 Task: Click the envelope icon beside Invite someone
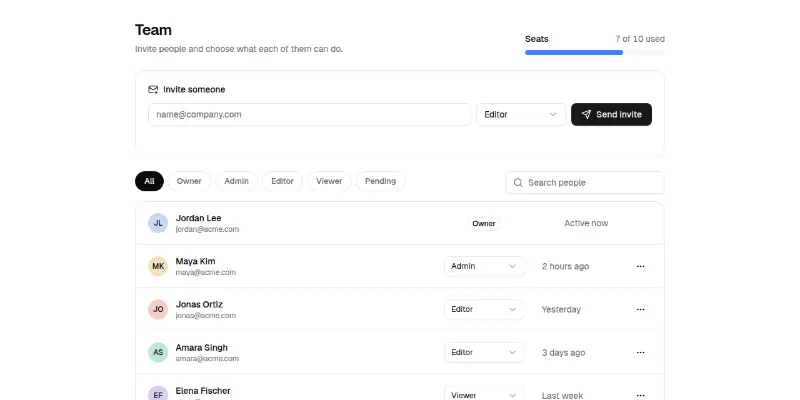click(153, 90)
